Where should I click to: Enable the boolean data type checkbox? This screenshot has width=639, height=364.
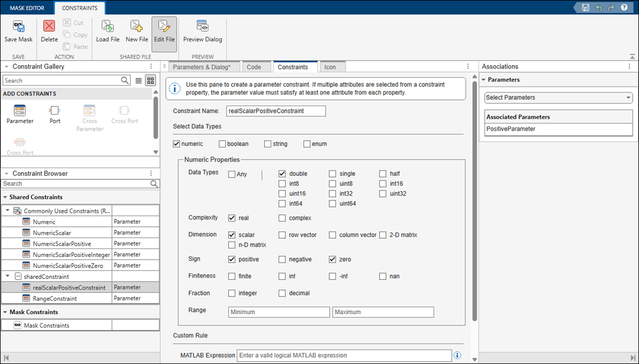tap(222, 144)
